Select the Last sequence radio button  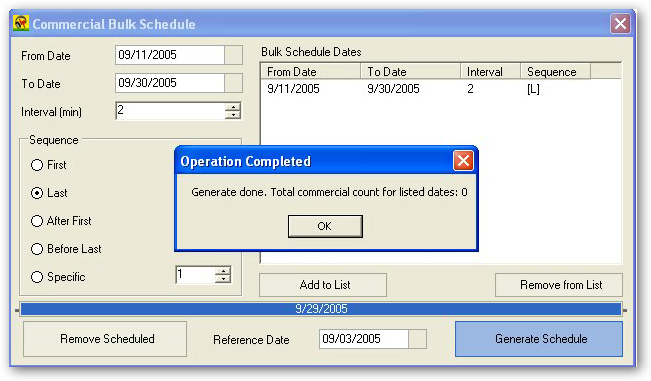coord(37,193)
